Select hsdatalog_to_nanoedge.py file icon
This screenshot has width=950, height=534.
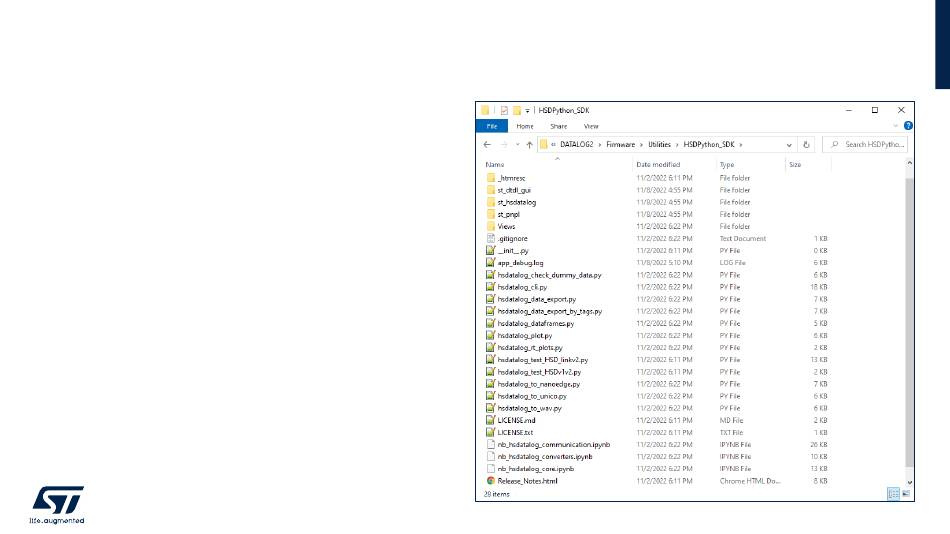[x=491, y=384]
